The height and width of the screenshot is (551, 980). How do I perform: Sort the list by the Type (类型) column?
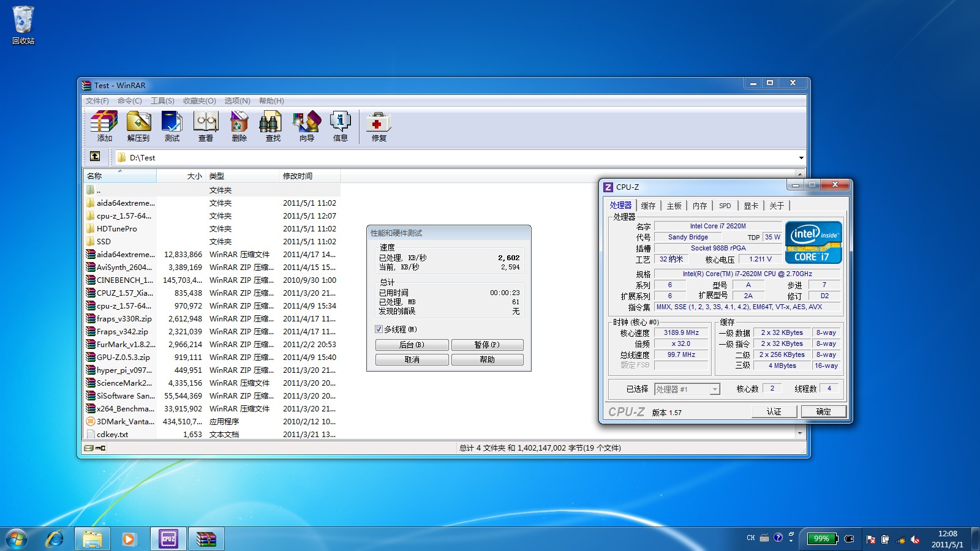[243, 176]
